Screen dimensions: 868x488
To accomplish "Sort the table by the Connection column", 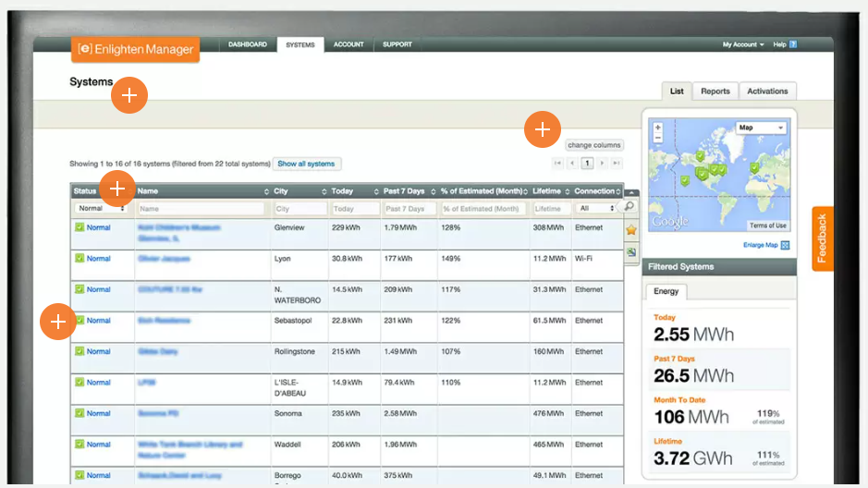I will [x=597, y=191].
